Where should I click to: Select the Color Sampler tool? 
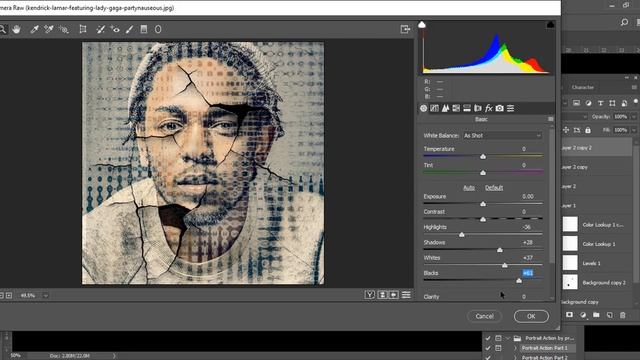[49, 29]
